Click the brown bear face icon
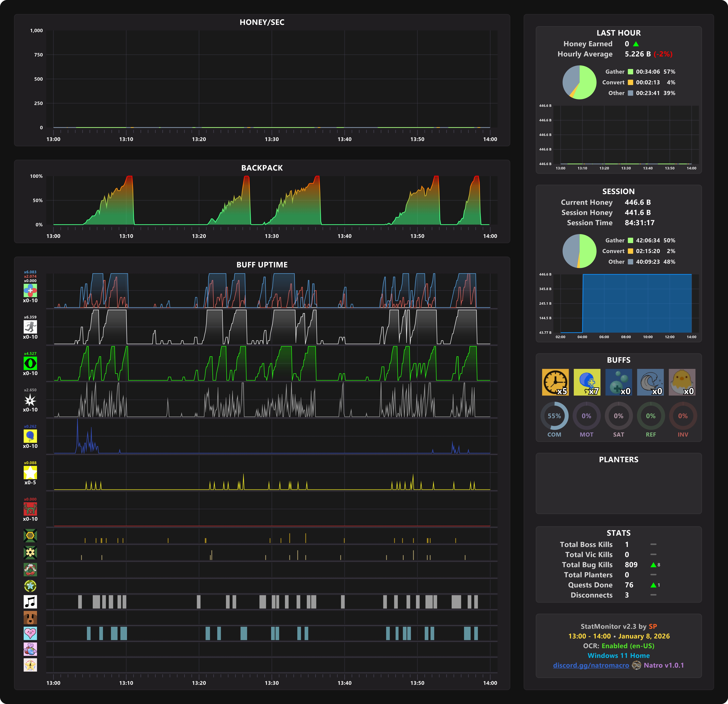The height and width of the screenshot is (704, 728). (30, 617)
